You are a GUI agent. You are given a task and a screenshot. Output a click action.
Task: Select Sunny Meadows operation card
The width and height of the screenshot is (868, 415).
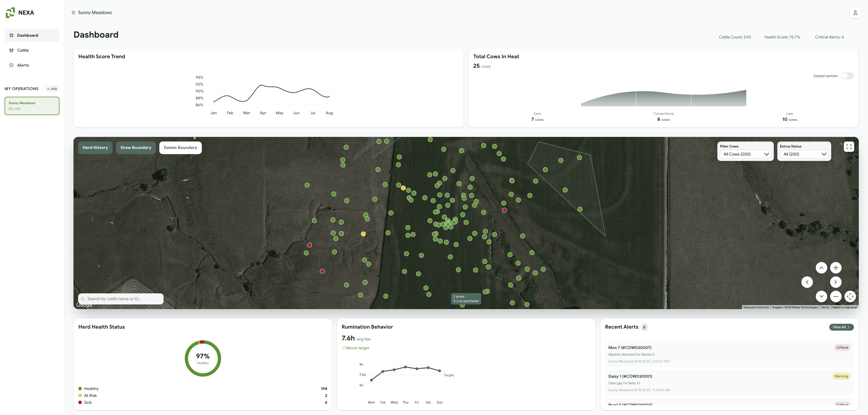(32, 106)
